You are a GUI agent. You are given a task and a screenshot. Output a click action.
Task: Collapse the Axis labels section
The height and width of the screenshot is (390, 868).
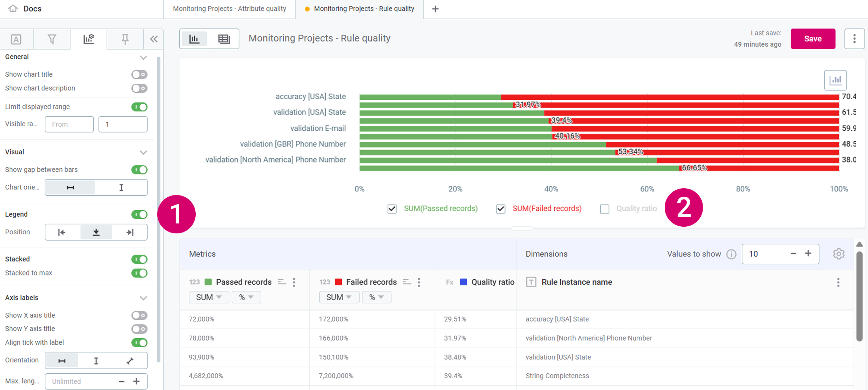144,298
